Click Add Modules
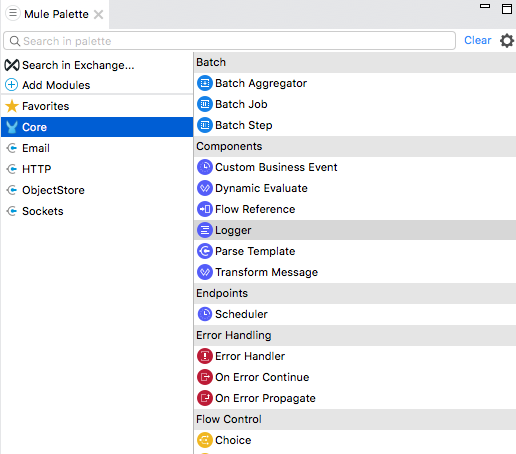 tap(56, 85)
